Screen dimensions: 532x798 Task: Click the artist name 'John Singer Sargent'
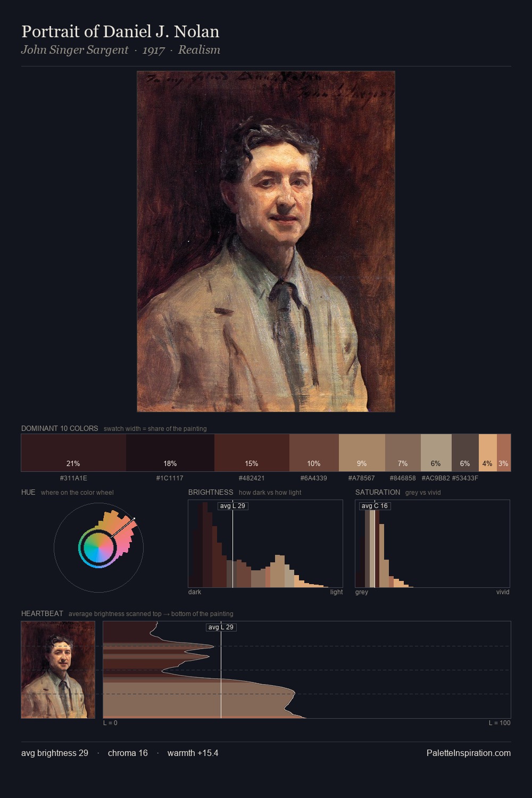click(x=74, y=50)
